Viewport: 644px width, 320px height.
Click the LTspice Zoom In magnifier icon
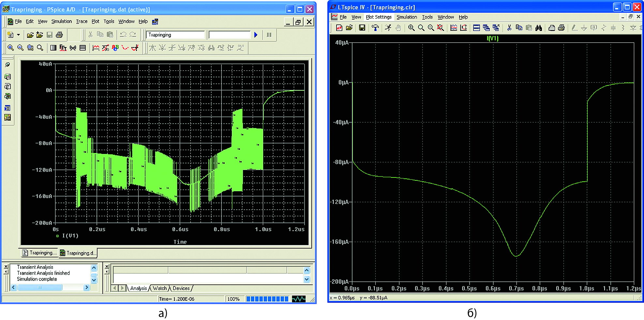(x=412, y=28)
